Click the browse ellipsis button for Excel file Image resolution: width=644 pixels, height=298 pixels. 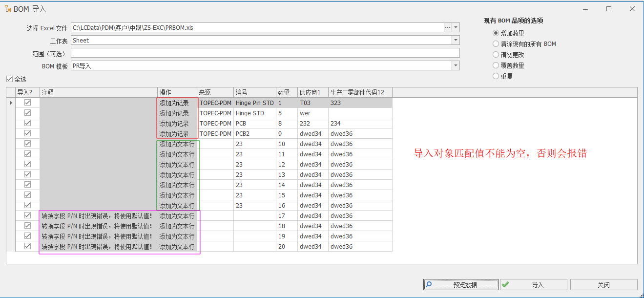pos(448,28)
